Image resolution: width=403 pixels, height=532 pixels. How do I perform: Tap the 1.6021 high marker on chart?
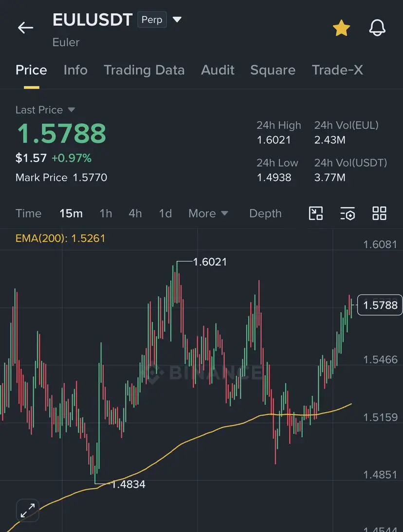pyautogui.click(x=209, y=262)
